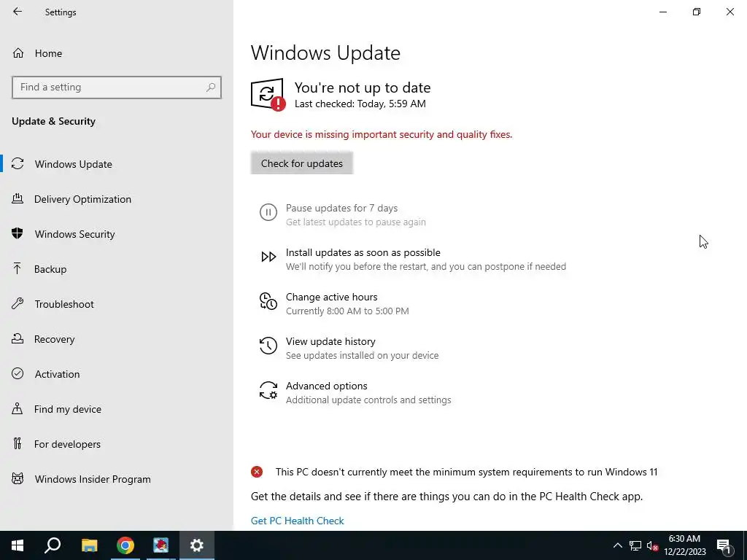Screen dimensions: 747x560
Task: Open the Angry Birds app in the taskbar
Action: click(x=161, y=545)
